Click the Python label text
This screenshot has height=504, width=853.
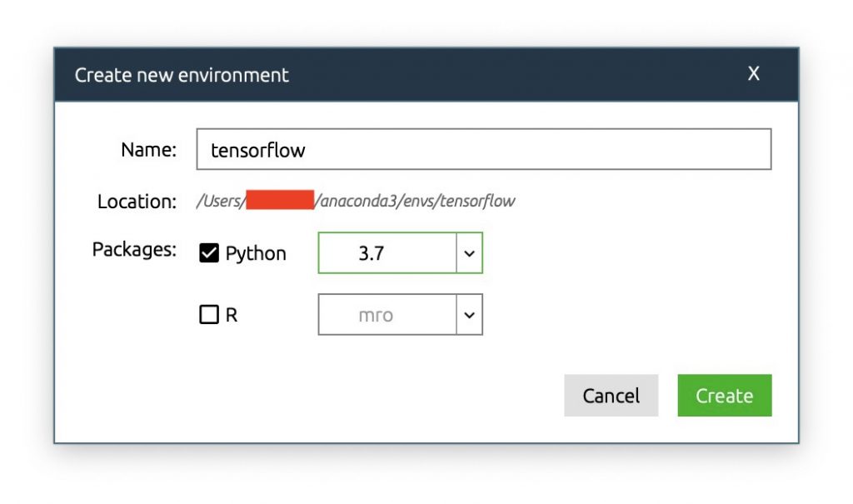click(256, 253)
